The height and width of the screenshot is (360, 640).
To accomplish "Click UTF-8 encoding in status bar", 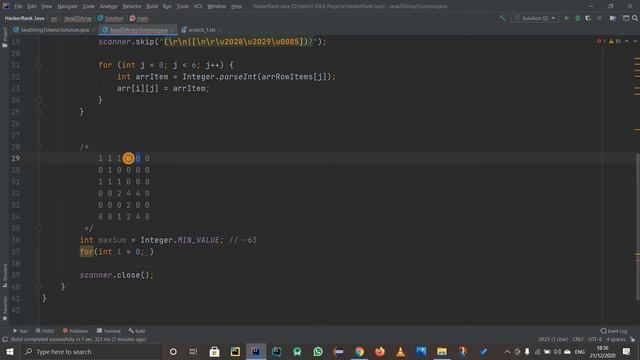I will pos(595,339).
